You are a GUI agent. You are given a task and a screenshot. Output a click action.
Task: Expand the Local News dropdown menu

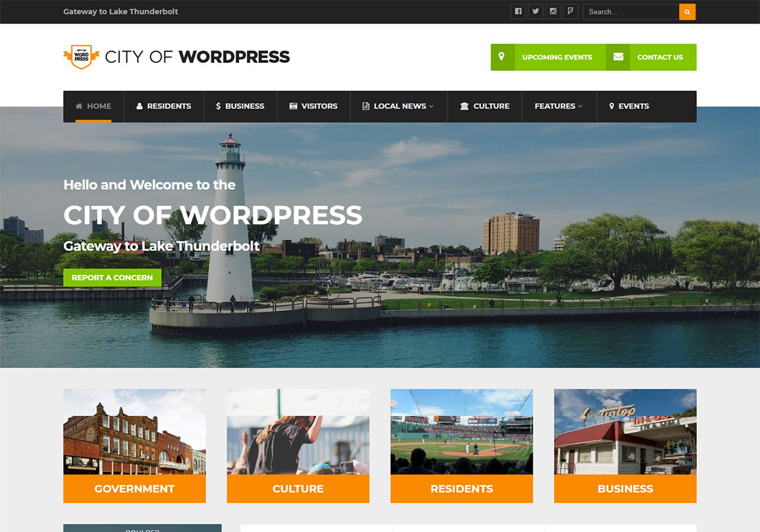coord(399,106)
